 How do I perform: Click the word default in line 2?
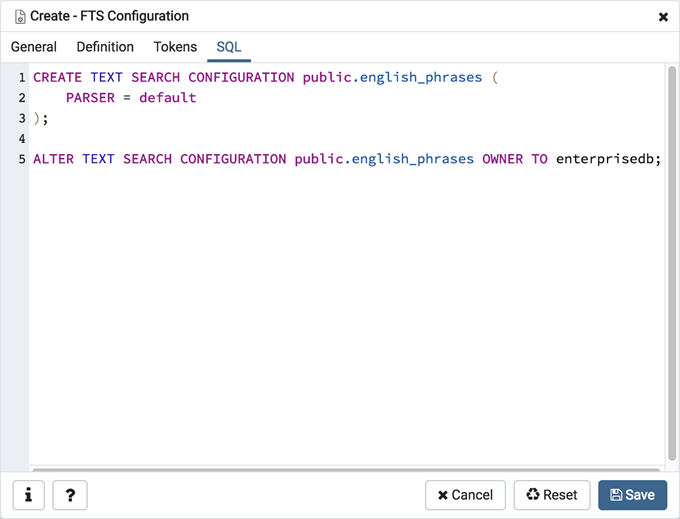coord(167,98)
